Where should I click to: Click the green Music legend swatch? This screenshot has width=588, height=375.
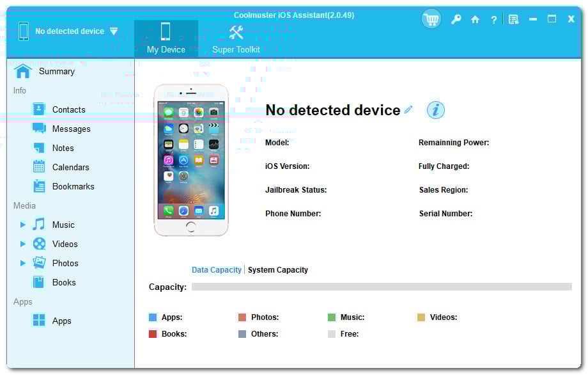tap(332, 317)
